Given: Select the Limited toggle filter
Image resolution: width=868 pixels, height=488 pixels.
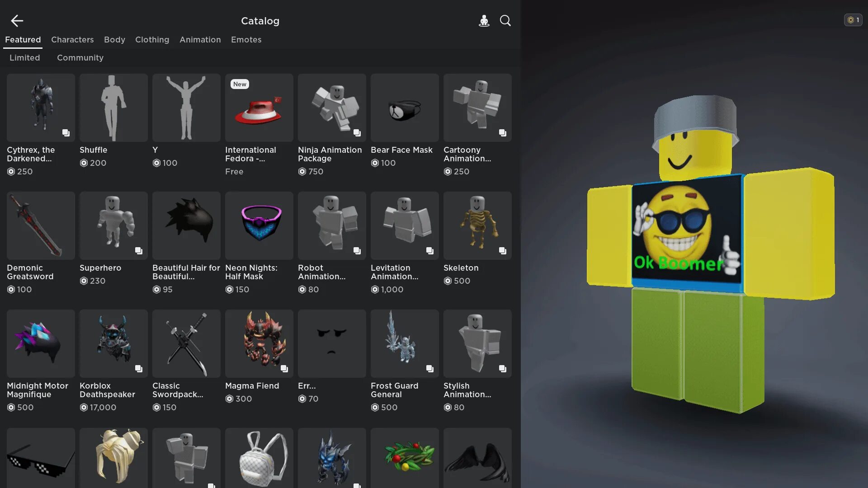Looking at the screenshot, I should pos(24,58).
